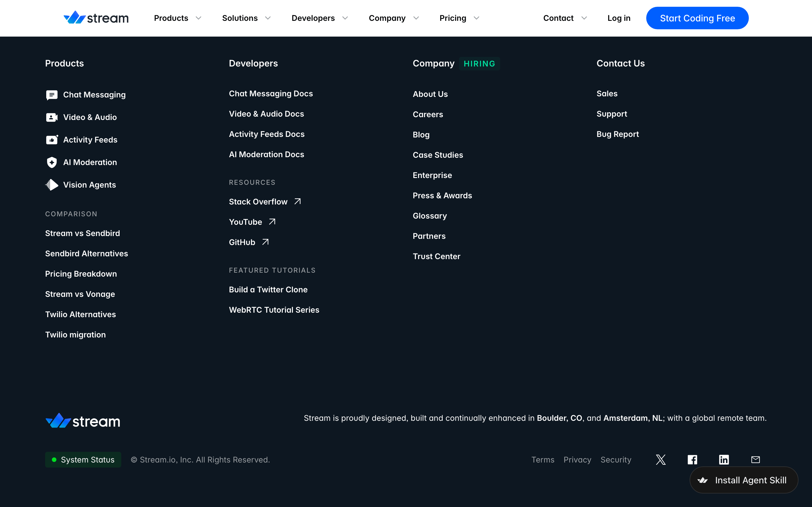Click the green System Status badge
The image size is (812, 507).
[x=83, y=460]
